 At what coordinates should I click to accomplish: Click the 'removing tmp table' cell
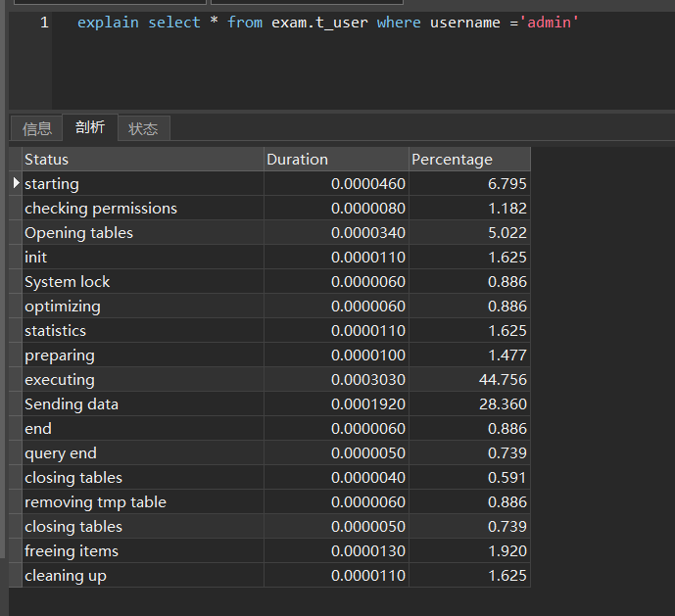pyautogui.click(x=142, y=502)
